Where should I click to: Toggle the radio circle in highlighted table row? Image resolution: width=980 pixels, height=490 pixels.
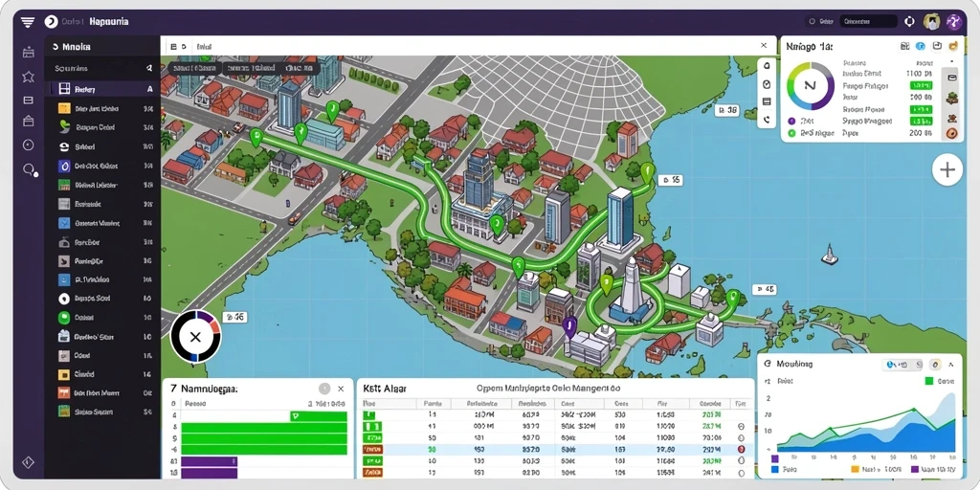(x=741, y=449)
